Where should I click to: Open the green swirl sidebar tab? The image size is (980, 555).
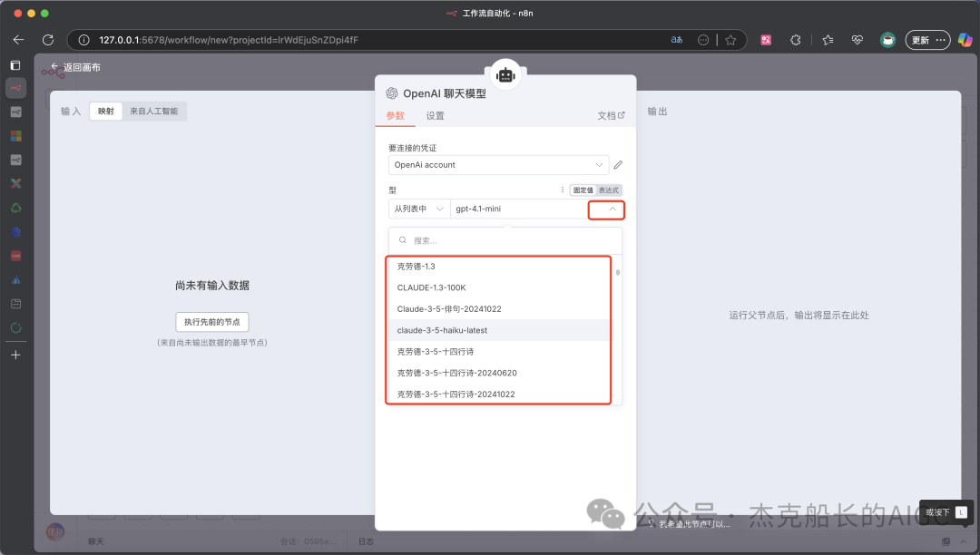pos(16,208)
